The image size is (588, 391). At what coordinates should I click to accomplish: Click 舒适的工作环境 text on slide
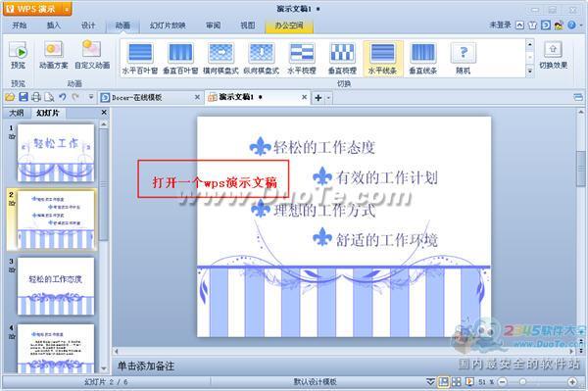pyautogui.click(x=387, y=239)
